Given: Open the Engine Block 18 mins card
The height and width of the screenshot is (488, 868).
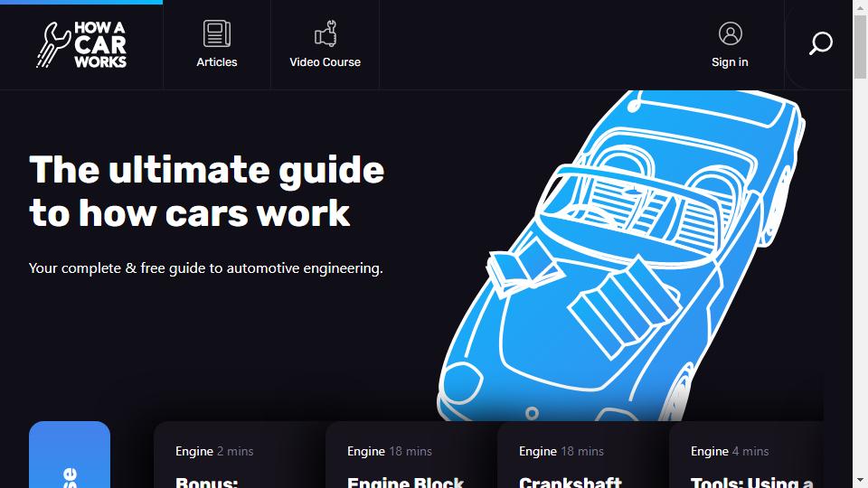Looking at the screenshot, I should click(x=410, y=455).
